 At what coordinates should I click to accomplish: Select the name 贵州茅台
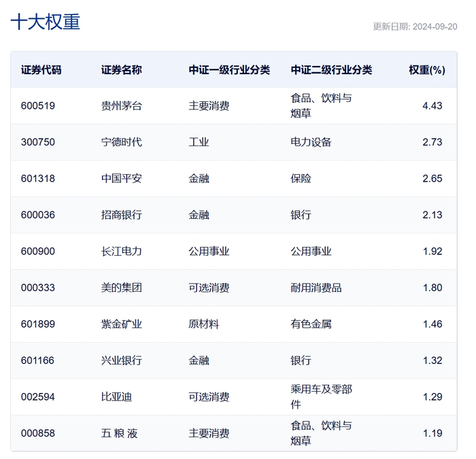tap(122, 105)
